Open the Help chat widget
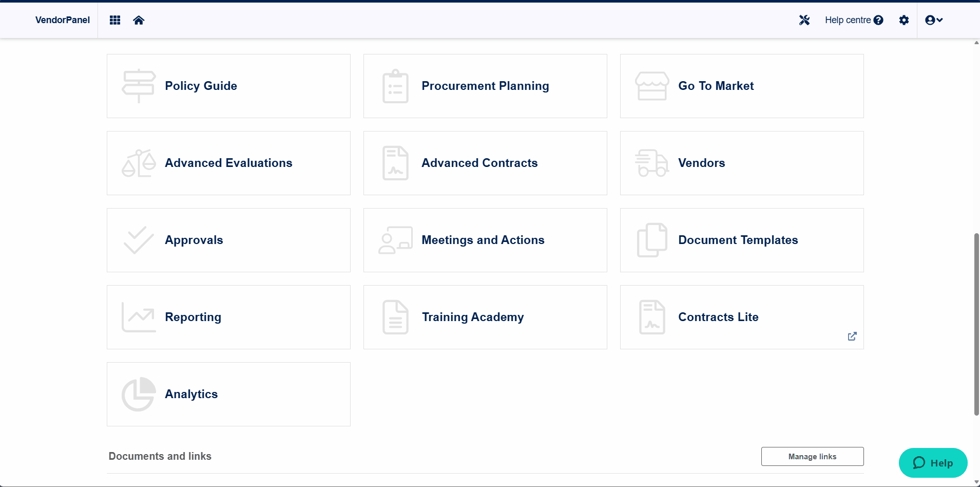980x487 pixels. coord(933,463)
